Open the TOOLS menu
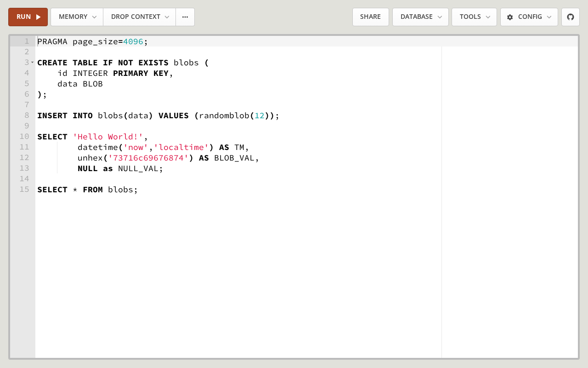The height and width of the screenshot is (368, 588). click(474, 17)
